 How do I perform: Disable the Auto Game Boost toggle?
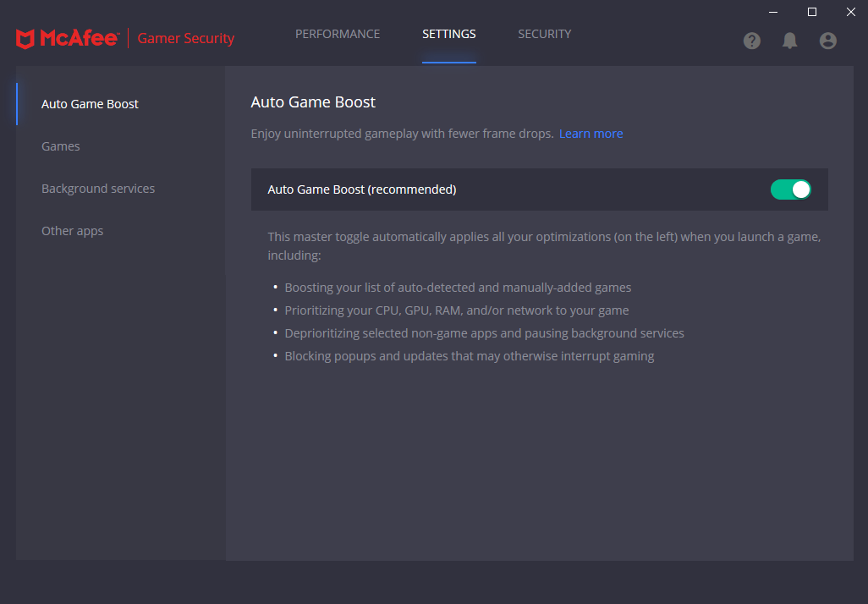coord(790,189)
